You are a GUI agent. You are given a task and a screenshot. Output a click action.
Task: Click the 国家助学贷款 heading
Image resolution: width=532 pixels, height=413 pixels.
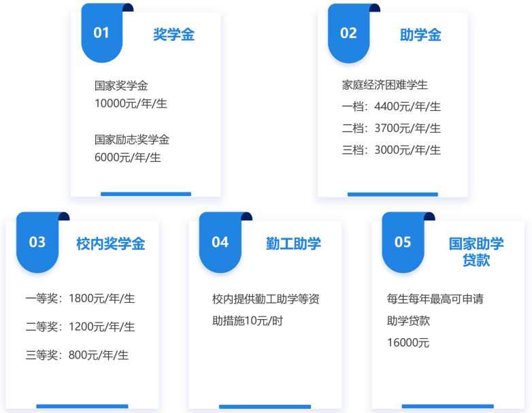point(476,252)
